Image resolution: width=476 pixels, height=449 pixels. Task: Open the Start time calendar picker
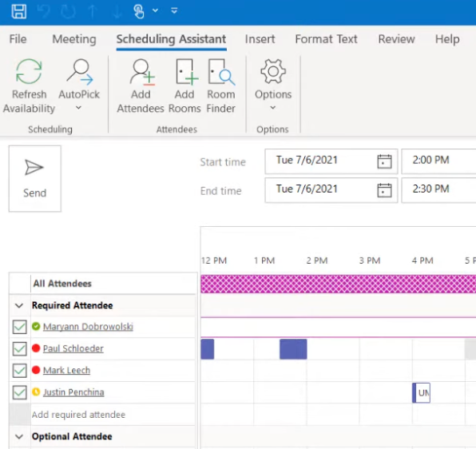(x=384, y=161)
